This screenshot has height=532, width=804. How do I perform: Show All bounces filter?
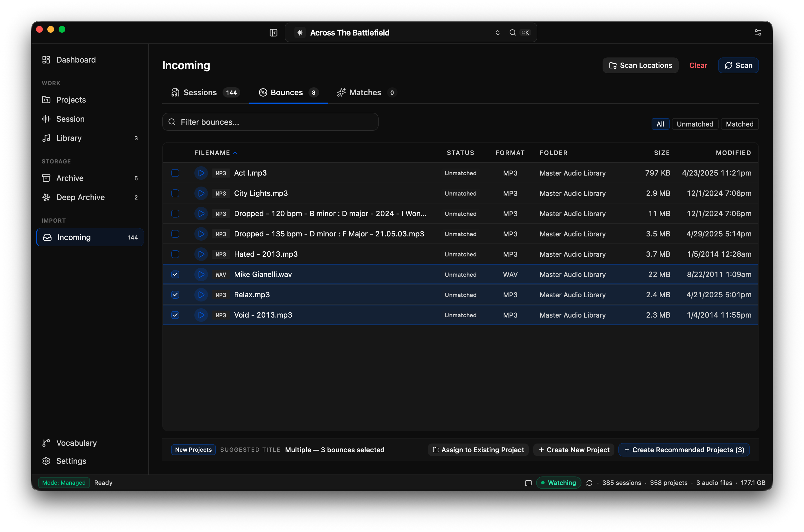pyautogui.click(x=660, y=124)
